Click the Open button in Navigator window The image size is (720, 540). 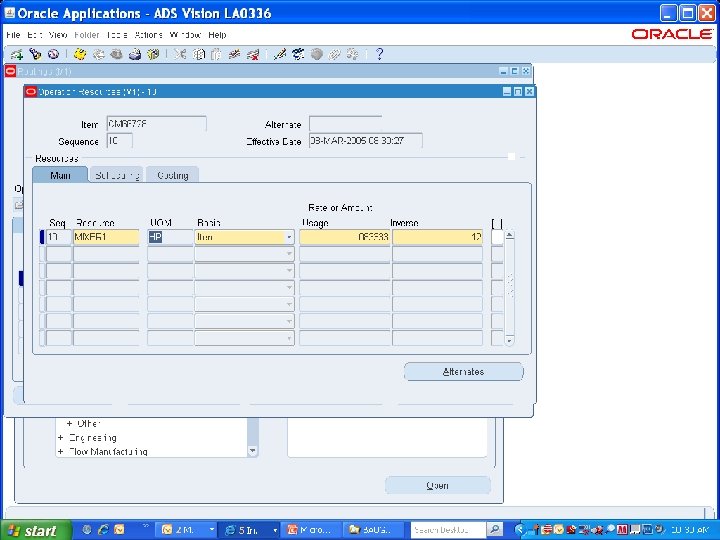pyautogui.click(x=438, y=485)
